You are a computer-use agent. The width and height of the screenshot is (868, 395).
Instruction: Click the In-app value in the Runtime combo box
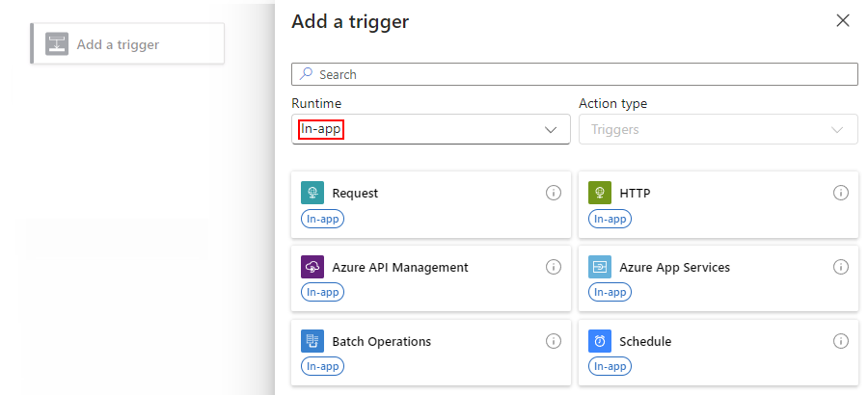(321, 129)
